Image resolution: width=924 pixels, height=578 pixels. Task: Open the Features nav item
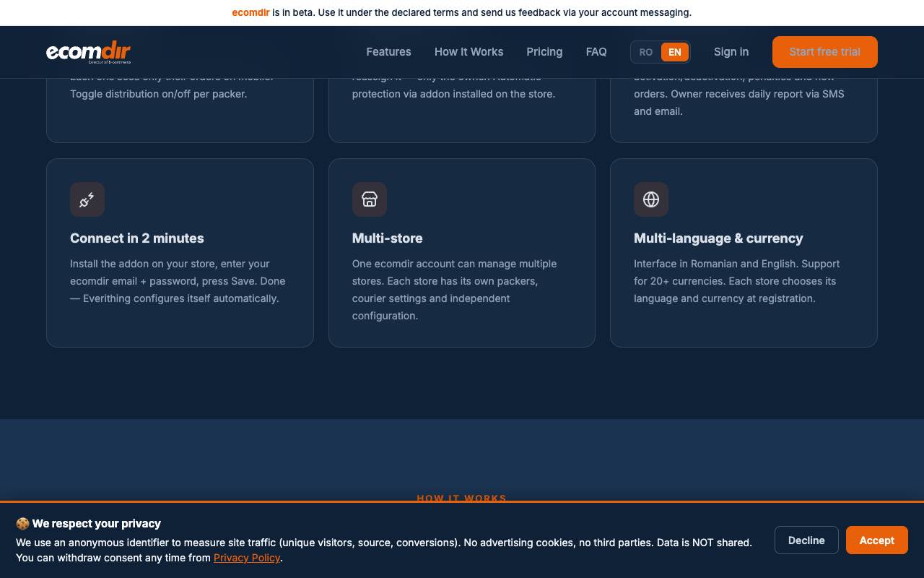pyautogui.click(x=388, y=52)
